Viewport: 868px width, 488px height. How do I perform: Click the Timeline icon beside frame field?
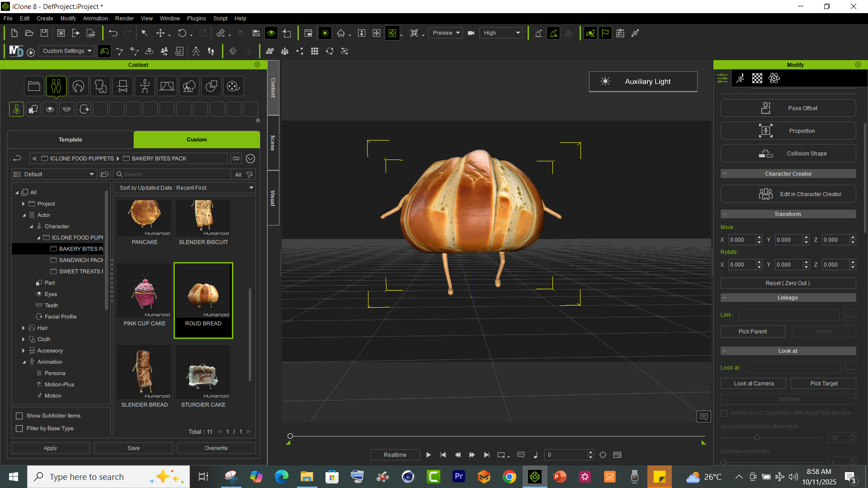pos(618,455)
